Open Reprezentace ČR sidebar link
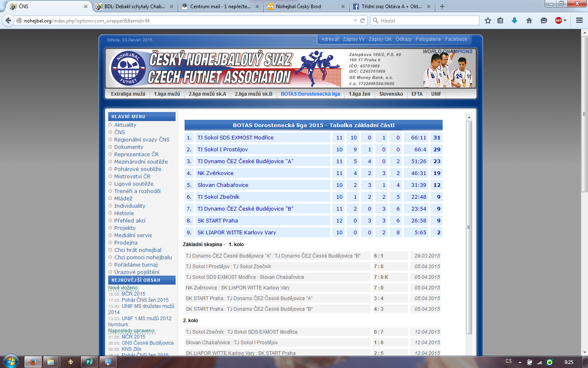Image resolution: width=588 pixels, height=368 pixels. point(136,155)
